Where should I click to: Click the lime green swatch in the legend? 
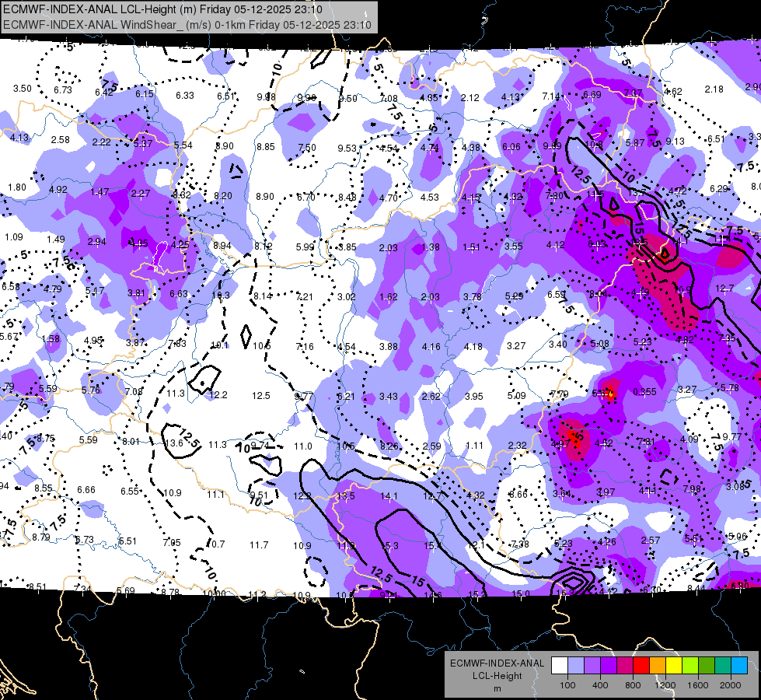click(690, 665)
